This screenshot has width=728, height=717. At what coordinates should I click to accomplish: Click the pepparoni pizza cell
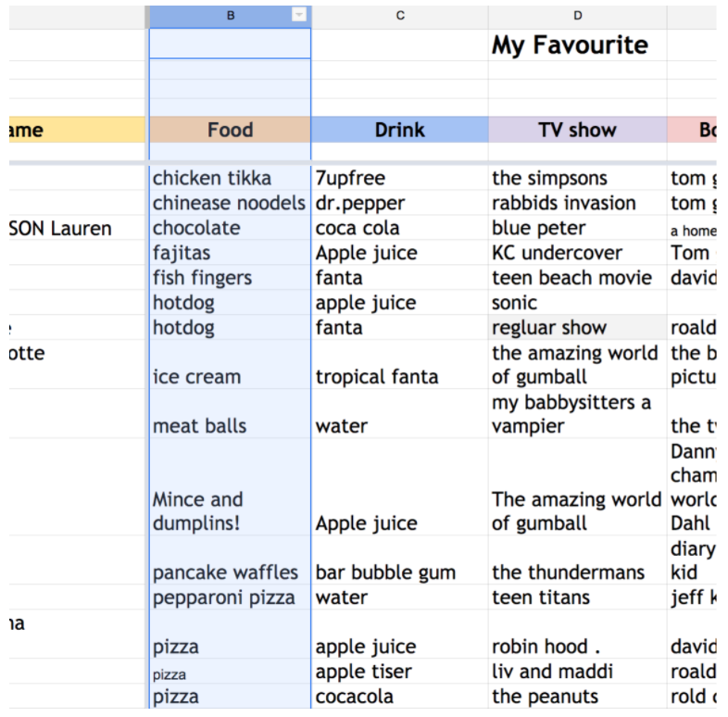pos(230,597)
